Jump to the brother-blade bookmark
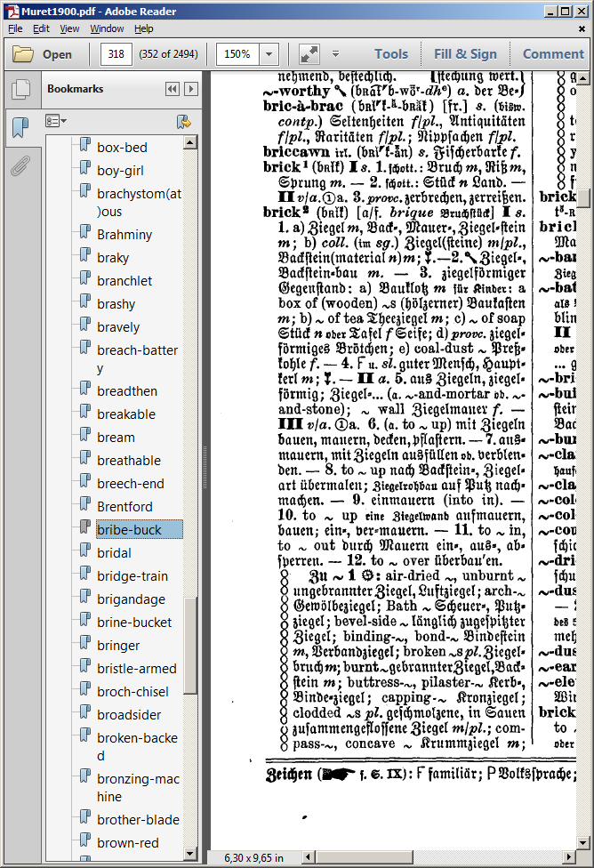Image resolution: width=594 pixels, height=868 pixels. click(139, 820)
